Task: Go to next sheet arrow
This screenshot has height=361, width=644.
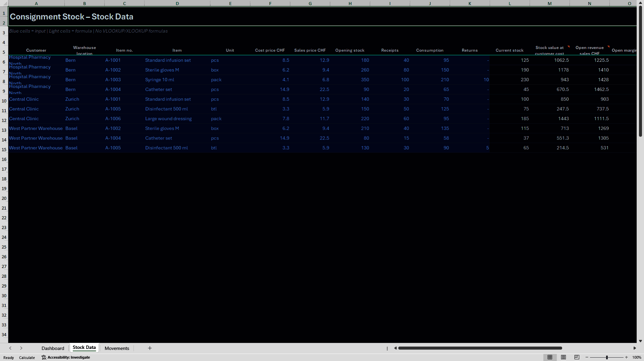Action: 21,348
